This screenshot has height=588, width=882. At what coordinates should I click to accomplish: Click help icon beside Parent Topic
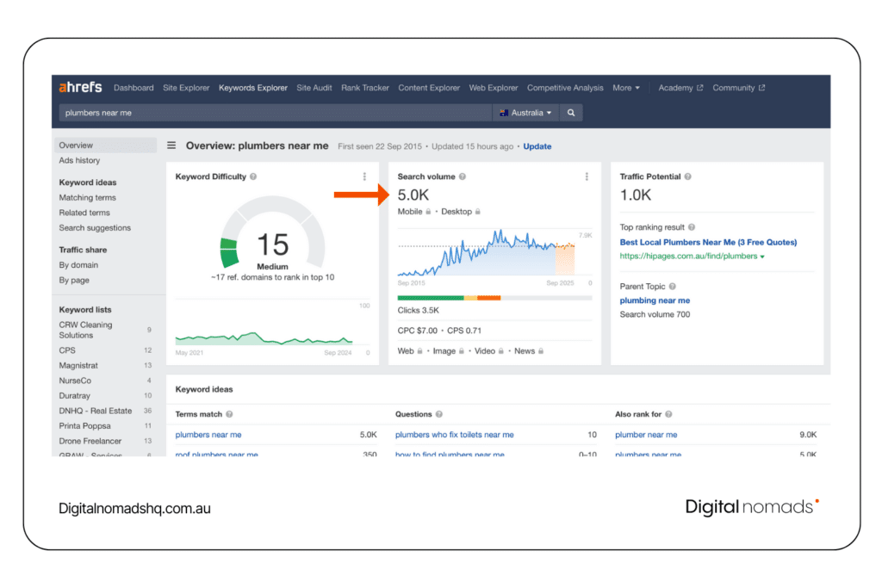pyautogui.click(x=672, y=286)
